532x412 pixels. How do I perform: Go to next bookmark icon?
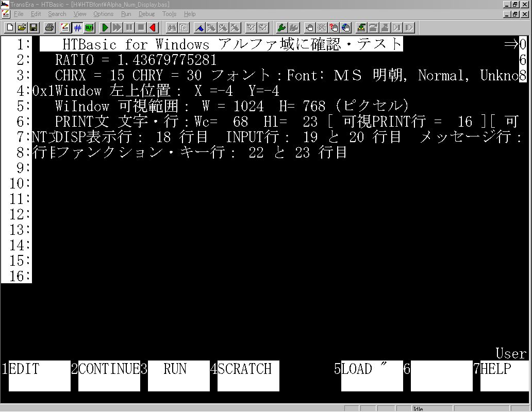tap(211, 27)
